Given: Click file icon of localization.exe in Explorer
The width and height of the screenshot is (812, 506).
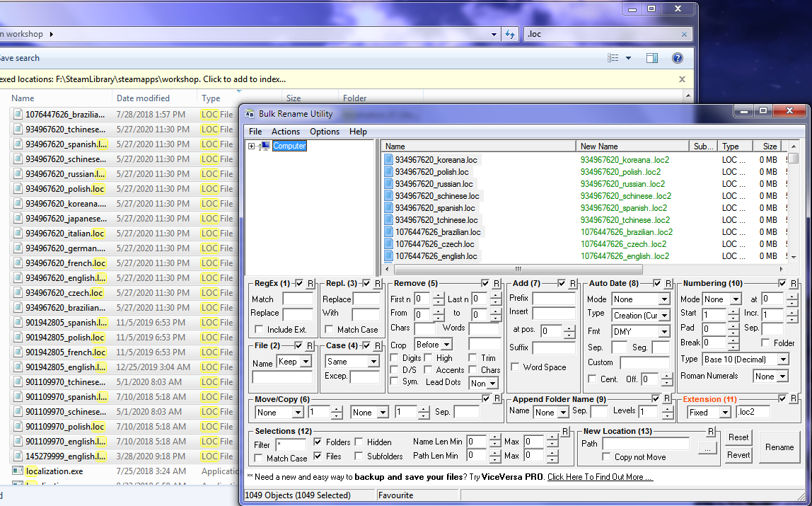Looking at the screenshot, I should 18,471.
